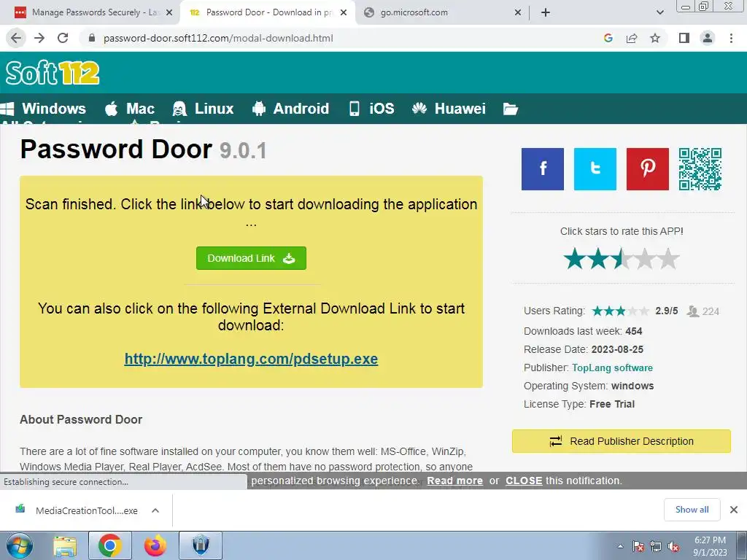The image size is (747, 560).
Task: Open Chrome's three-dot menu
Action: click(x=731, y=38)
